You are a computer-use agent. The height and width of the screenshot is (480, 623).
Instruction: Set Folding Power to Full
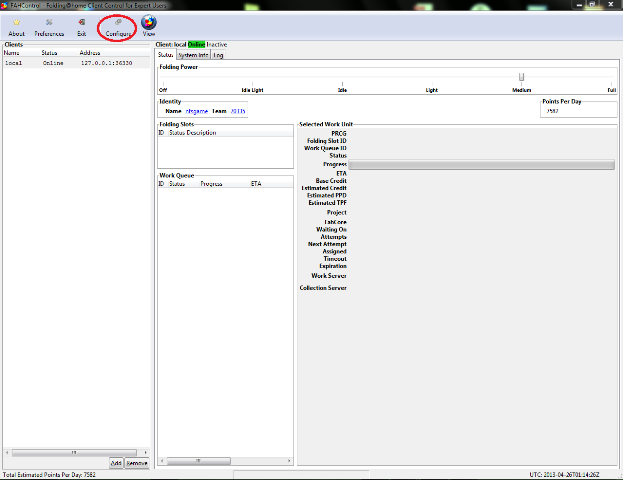[x=612, y=90]
